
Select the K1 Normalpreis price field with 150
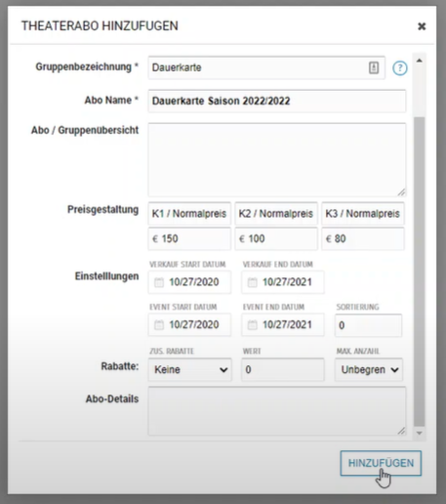(x=189, y=239)
